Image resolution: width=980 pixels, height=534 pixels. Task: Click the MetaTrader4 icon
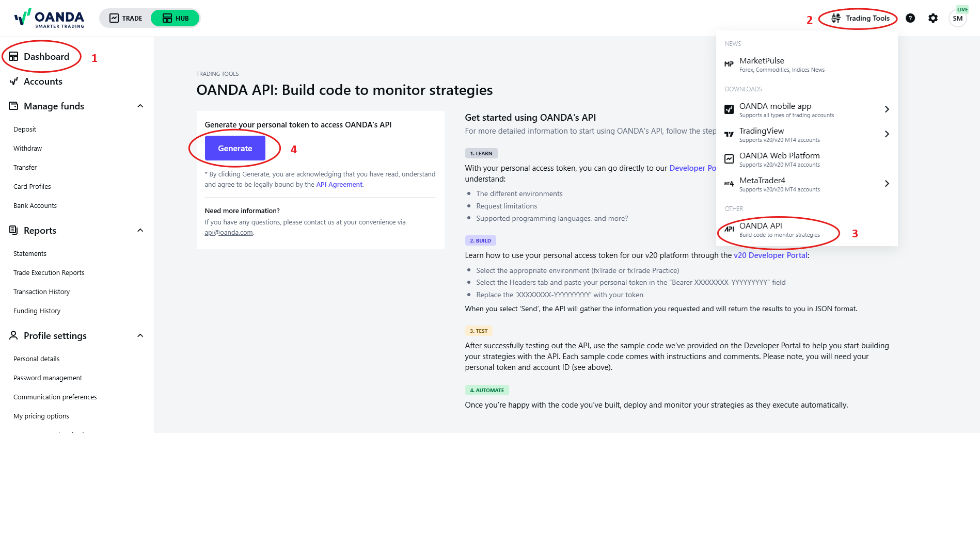click(x=729, y=184)
